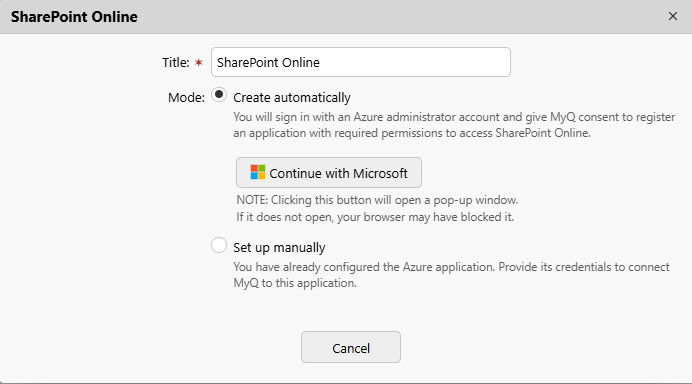
Task: Select the Set up manually option
Action: (x=219, y=245)
